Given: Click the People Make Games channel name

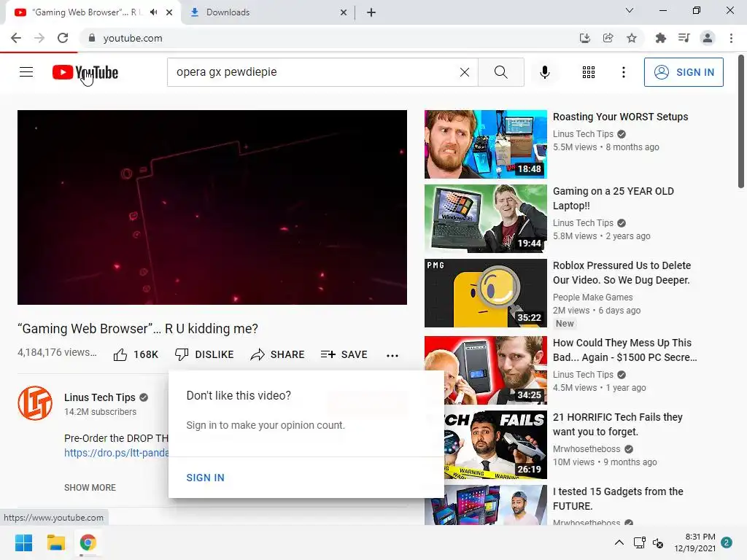Looking at the screenshot, I should pos(592,297).
